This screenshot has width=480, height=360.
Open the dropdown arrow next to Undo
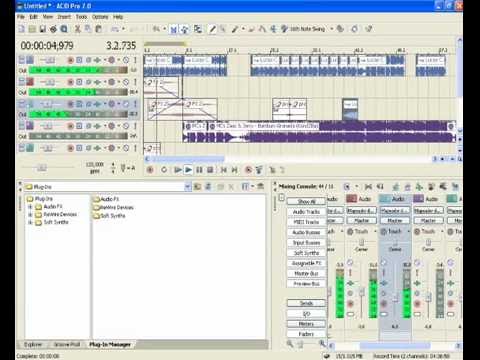(x=123, y=29)
